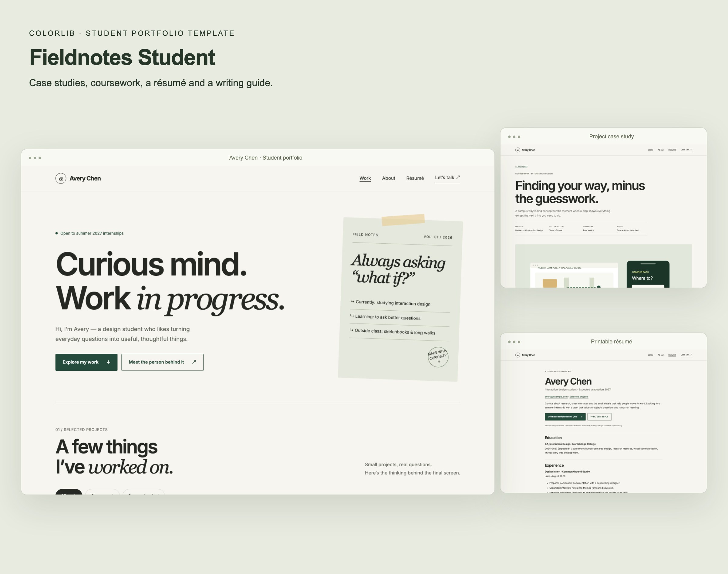Click the 'Curious mind.' headline
The width and height of the screenshot is (728, 574).
151,265
